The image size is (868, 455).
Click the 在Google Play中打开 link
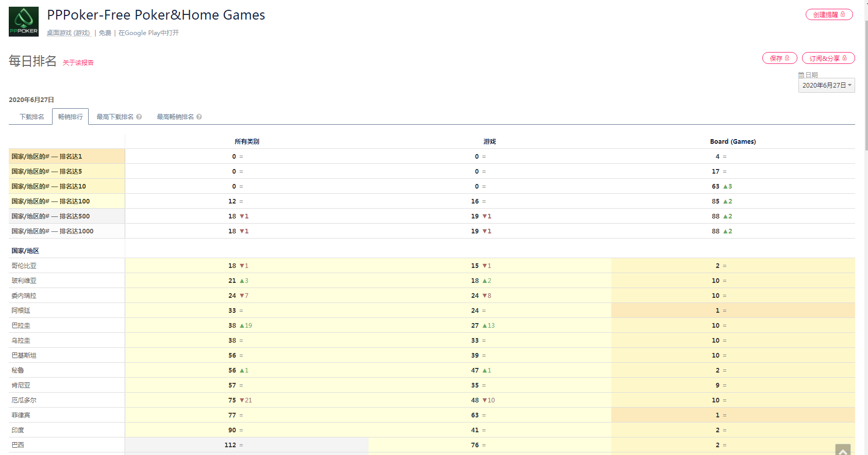pos(148,33)
